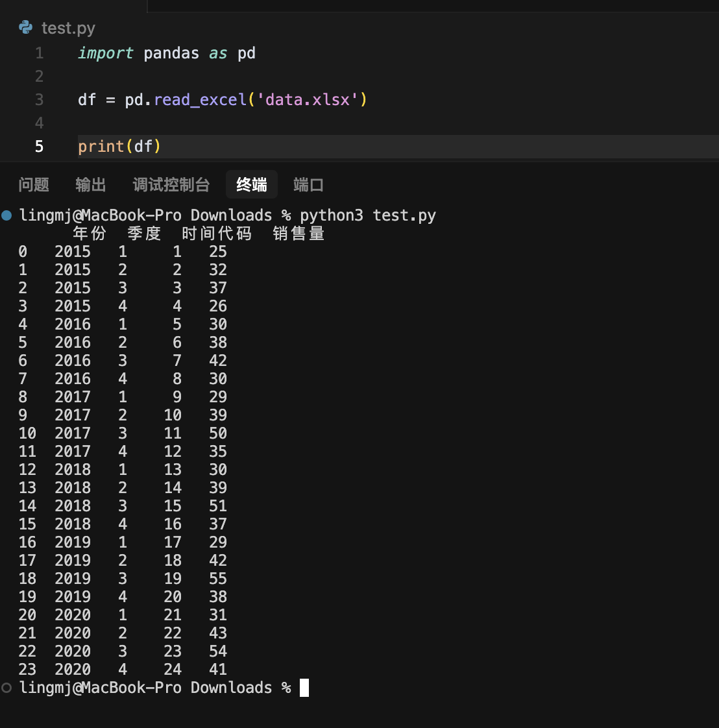
Task: Focus the terminal prompt cursor block
Action: (x=304, y=688)
